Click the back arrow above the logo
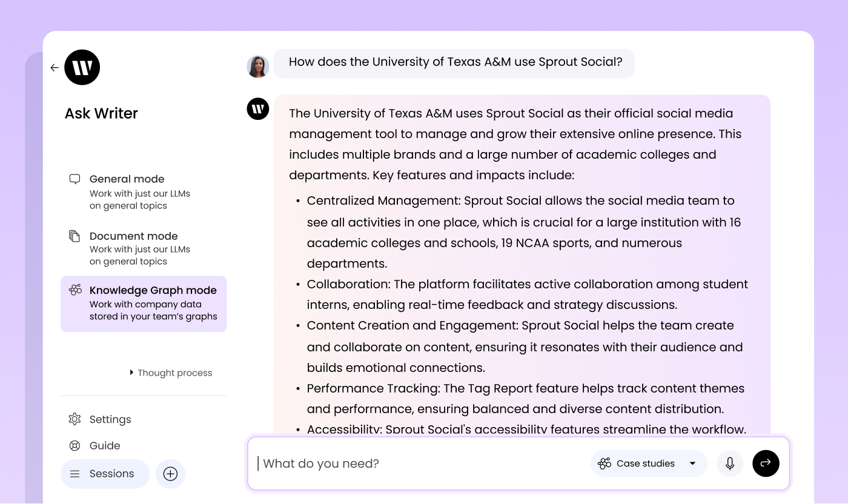848x504 pixels. point(54,68)
